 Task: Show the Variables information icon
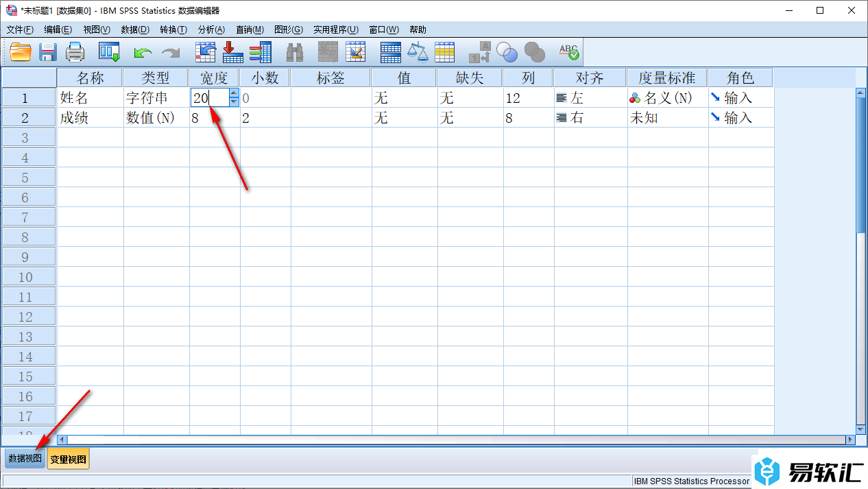coord(261,52)
